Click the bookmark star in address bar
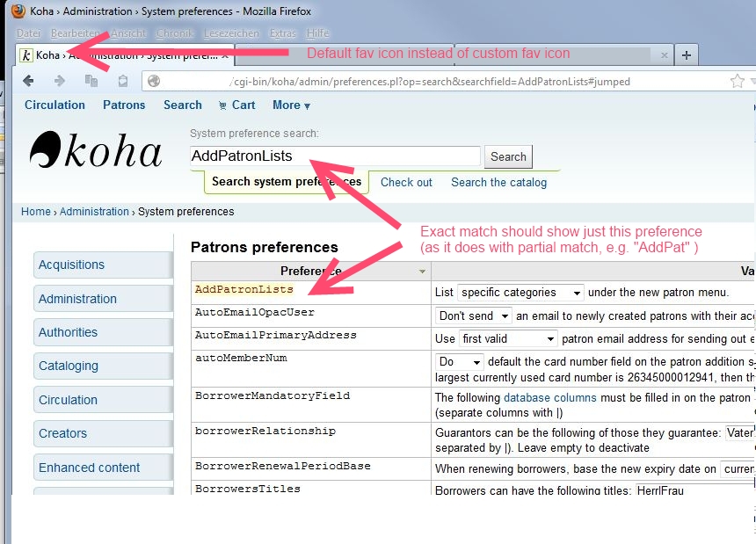 click(737, 81)
